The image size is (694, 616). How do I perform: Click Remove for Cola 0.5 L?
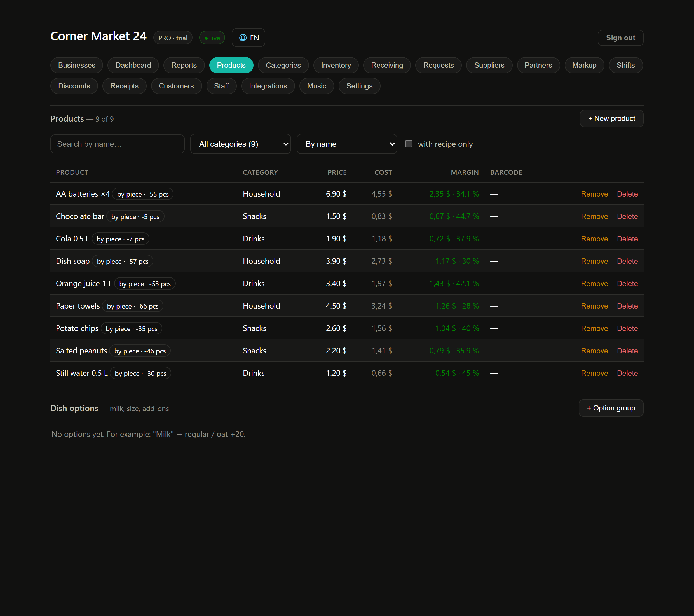(x=594, y=239)
